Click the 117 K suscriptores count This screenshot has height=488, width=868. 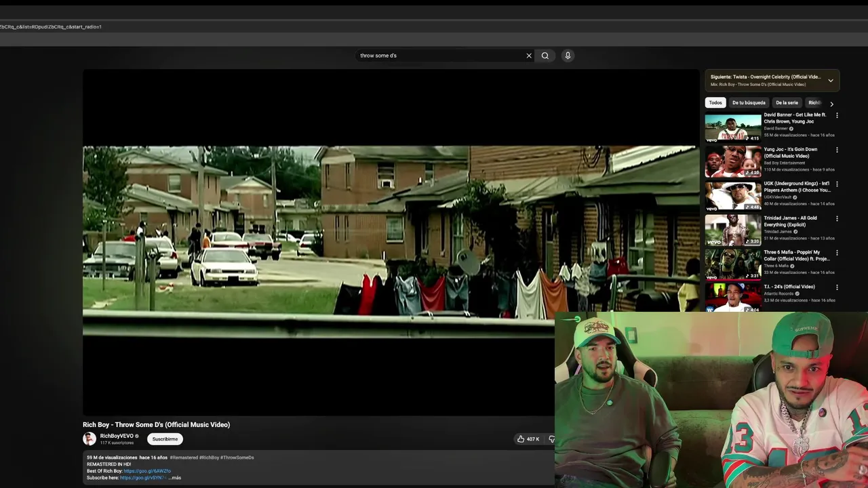pyautogui.click(x=117, y=443)
